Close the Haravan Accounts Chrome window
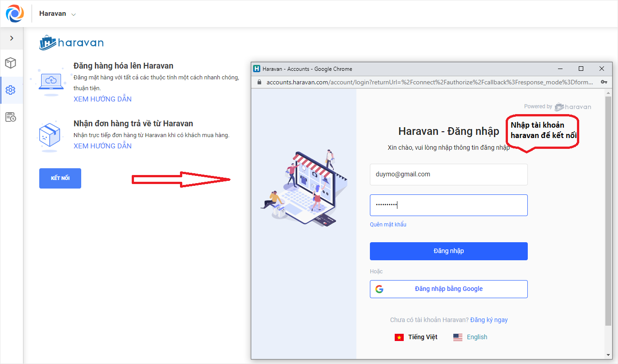Screen dimensions: 618x364 [x=602, y=69]
